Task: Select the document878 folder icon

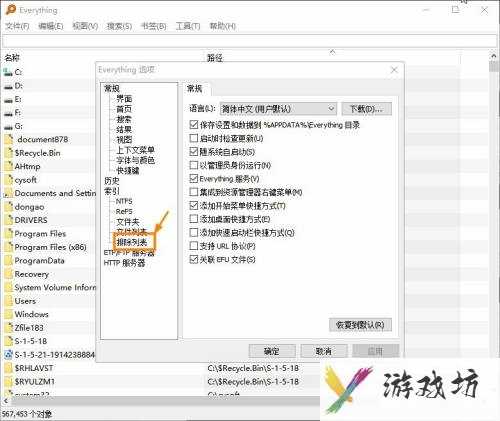Action: (9, 140)
